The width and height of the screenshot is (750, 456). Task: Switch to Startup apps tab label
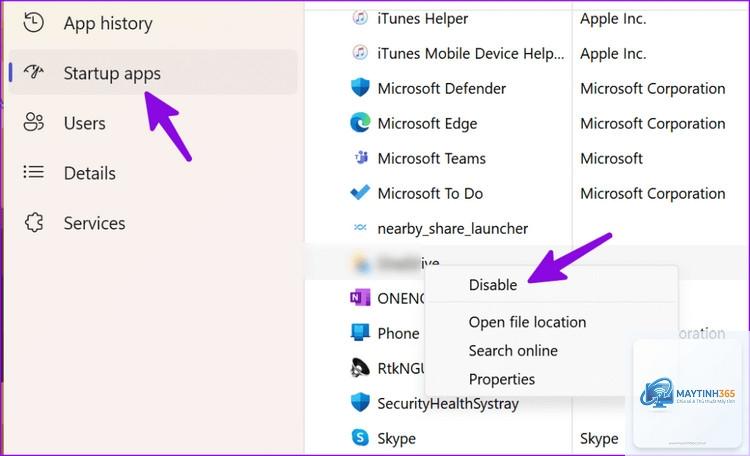pos(112,73)
